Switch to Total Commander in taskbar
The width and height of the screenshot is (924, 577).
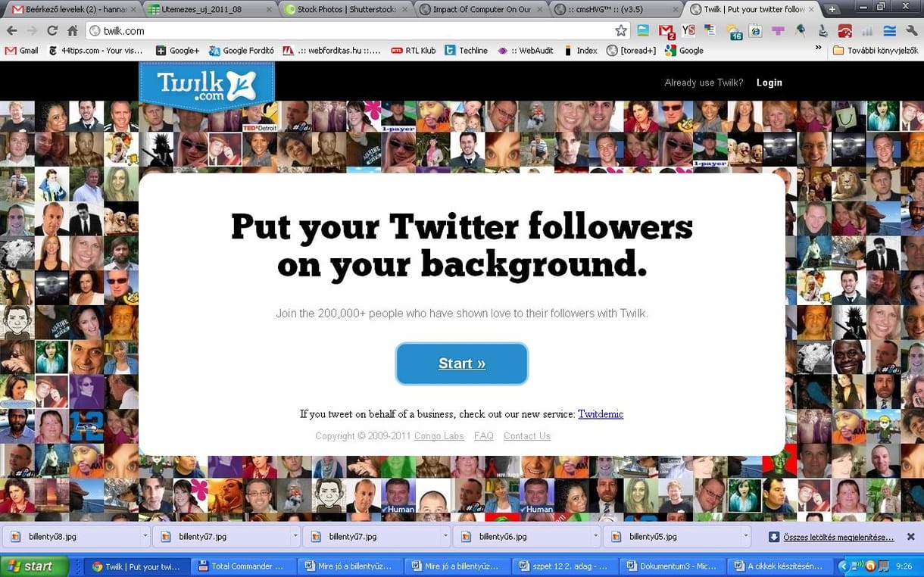pyautogui.click(x=242, y=566)
